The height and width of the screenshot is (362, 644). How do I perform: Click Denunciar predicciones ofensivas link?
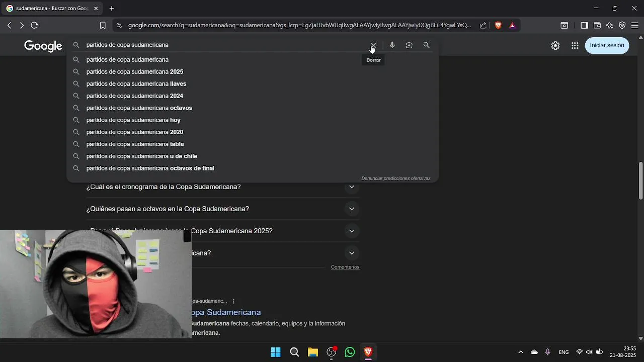pyautogui.click(x=395, y=178)
